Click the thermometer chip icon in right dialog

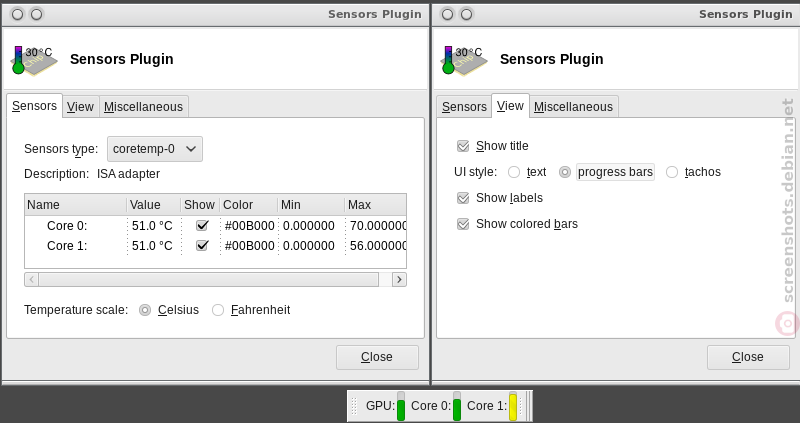463,60
